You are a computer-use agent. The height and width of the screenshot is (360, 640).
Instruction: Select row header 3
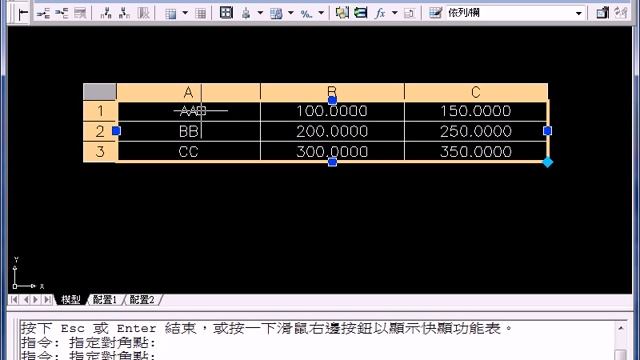tap(100, 152)
